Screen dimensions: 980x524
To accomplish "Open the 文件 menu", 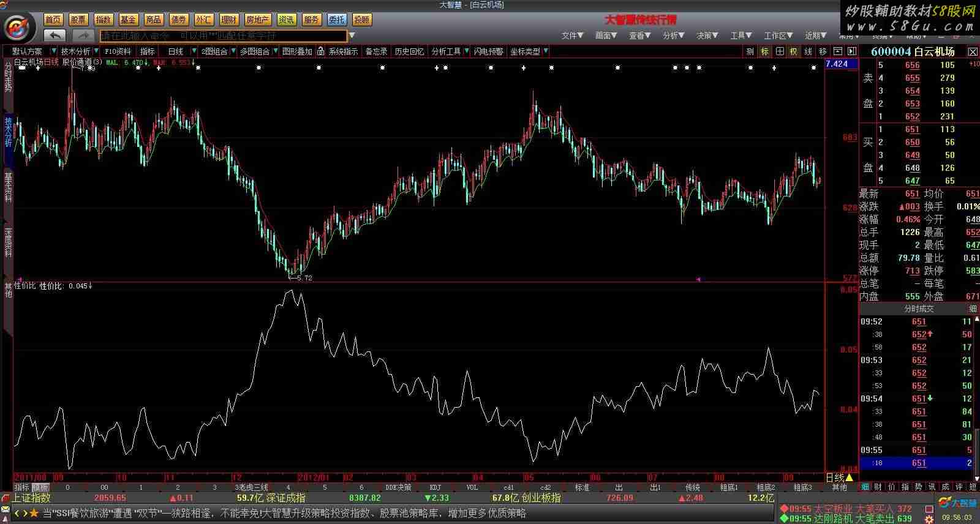I will coord(572,36).
